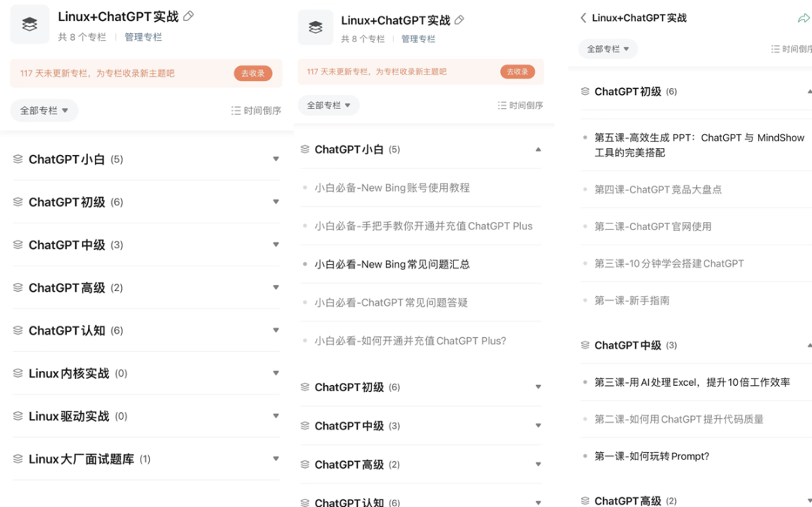Open 第一课-新手指南
Screen dimensions: 812x507
coord(632,300)
